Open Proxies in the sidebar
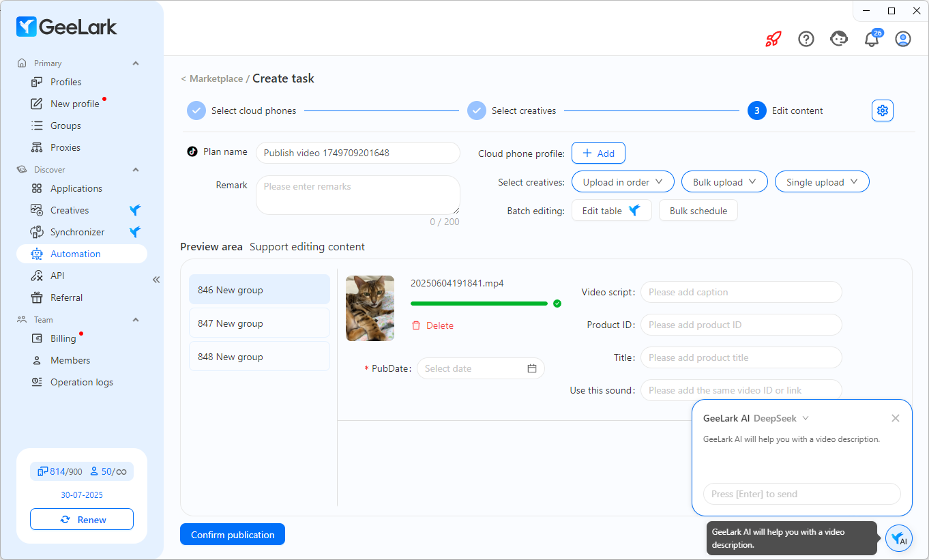This screenshot has height=560, width=929. point(82,147)
